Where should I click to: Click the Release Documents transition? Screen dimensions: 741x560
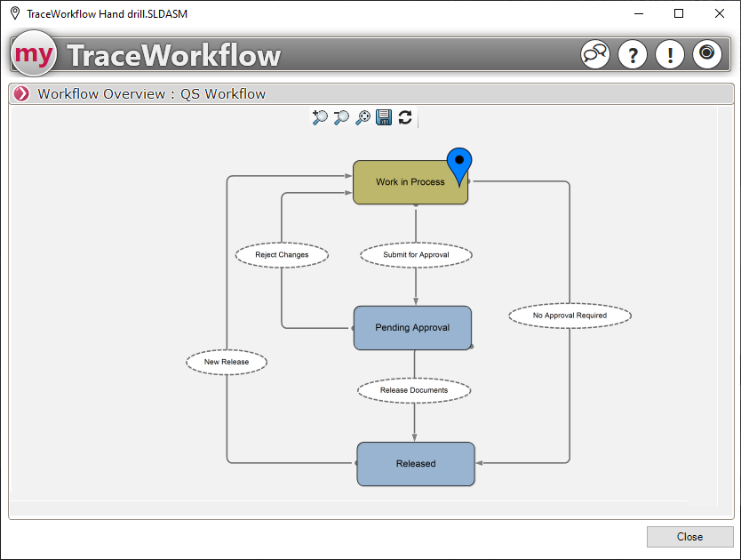coord(414,390)
